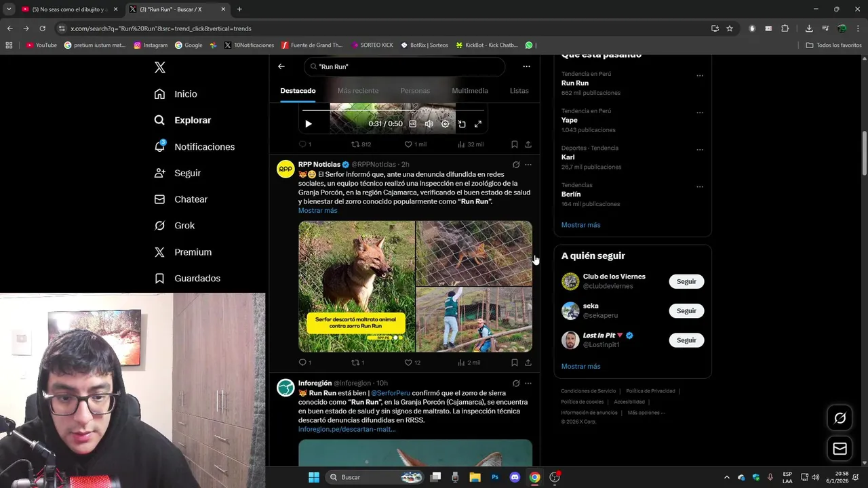
Task: Switch to the Multimedia tab
Action: 470,91
